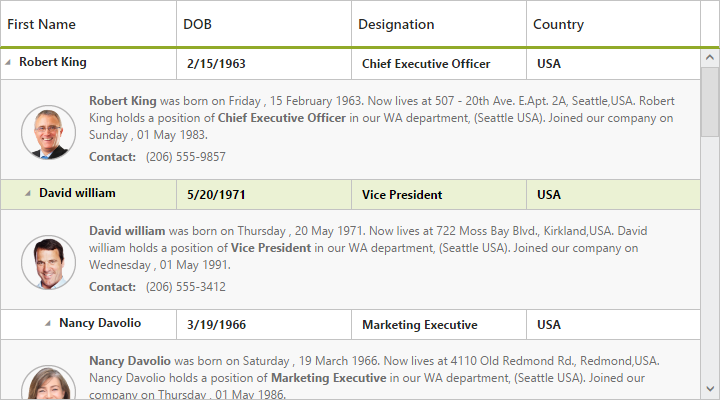Click Robert King's profile photo
Screen dimensions: 720x400
[48, 132]
